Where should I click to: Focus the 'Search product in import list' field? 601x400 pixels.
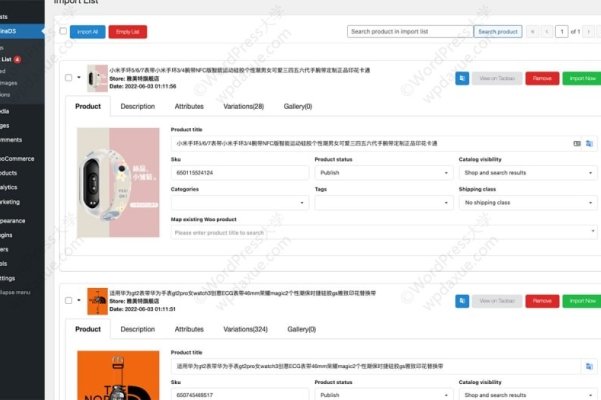click(410, 31)
